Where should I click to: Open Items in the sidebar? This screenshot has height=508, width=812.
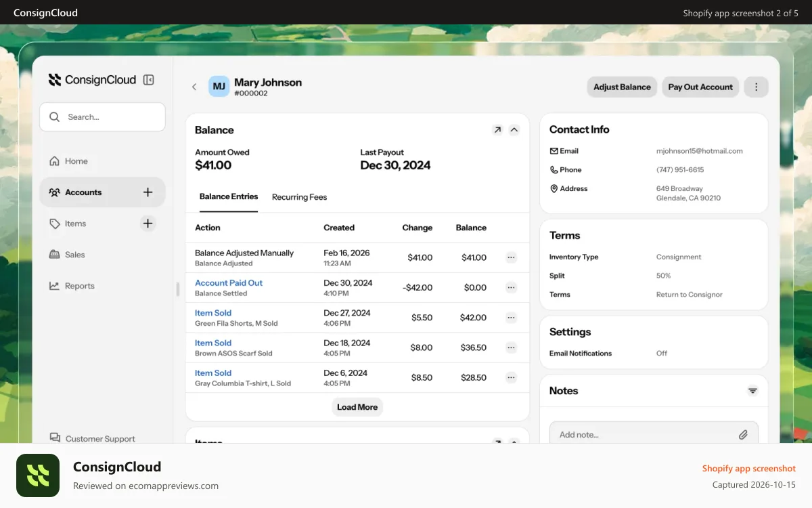(x=102, y=224)
